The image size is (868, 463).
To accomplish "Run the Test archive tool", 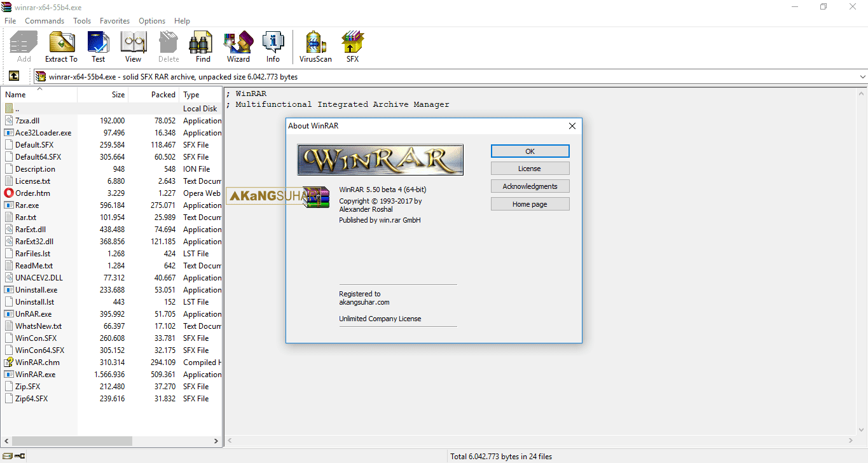I will click(98, 46).
